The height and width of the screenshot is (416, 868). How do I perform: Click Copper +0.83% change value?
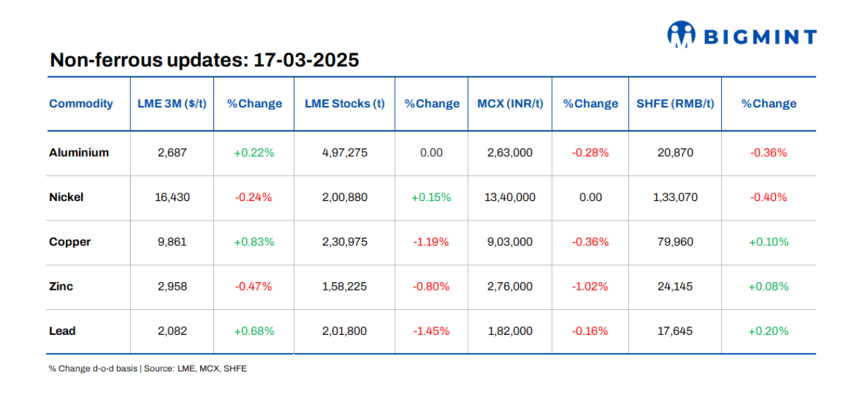(254, 242)
